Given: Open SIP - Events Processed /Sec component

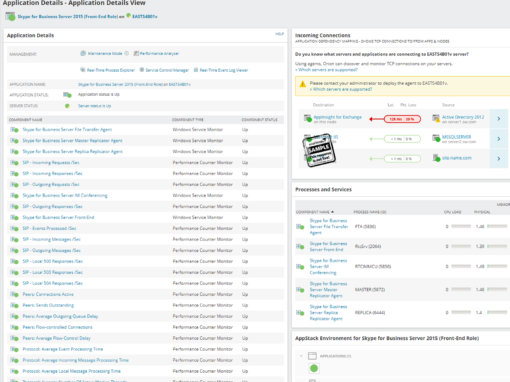Looking at the screenshot, I should tap(49, 228).
